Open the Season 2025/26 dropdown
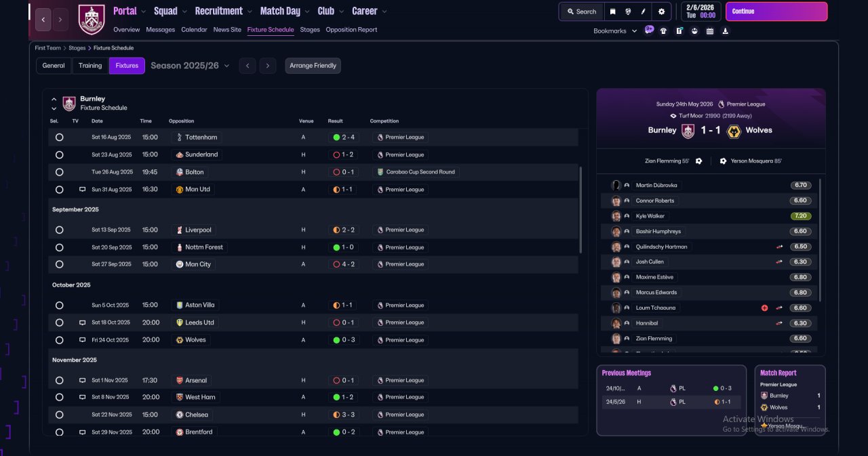 click(190, 66)
